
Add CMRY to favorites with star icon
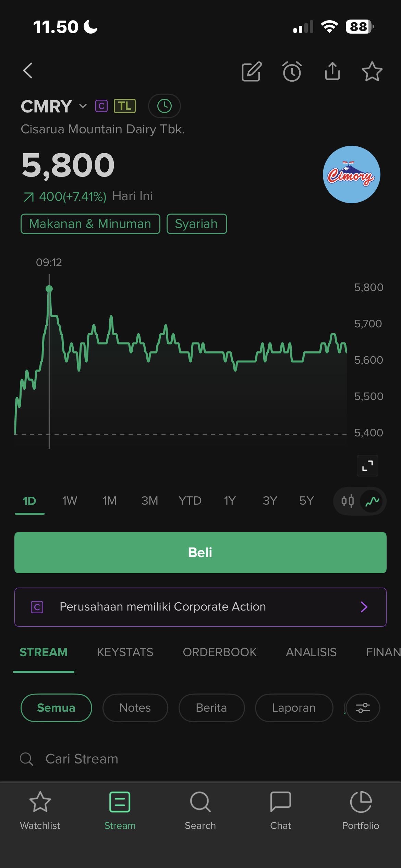(372, 72)
